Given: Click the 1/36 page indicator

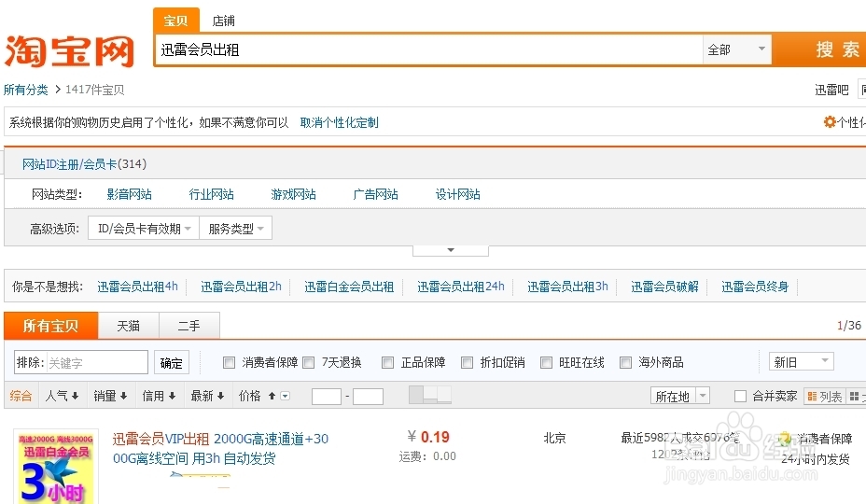Looking at the screenshot, I should click(849, 326).
